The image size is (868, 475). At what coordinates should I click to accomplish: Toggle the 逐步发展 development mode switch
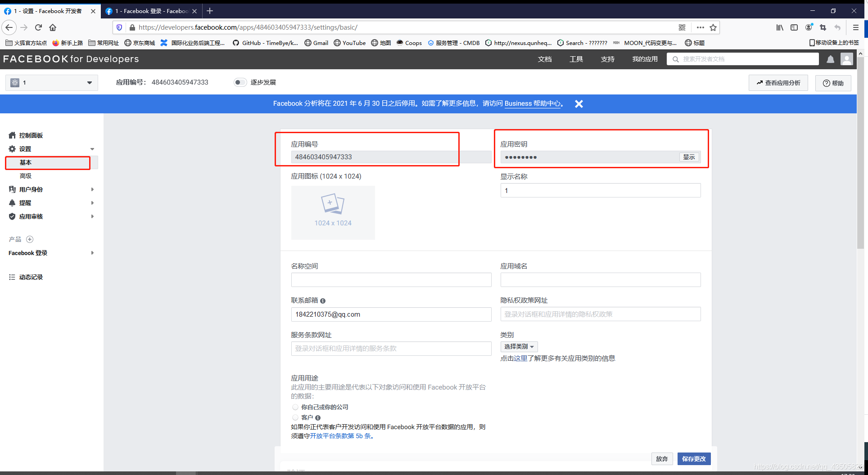pyautogui.click(x=240, y=82)
